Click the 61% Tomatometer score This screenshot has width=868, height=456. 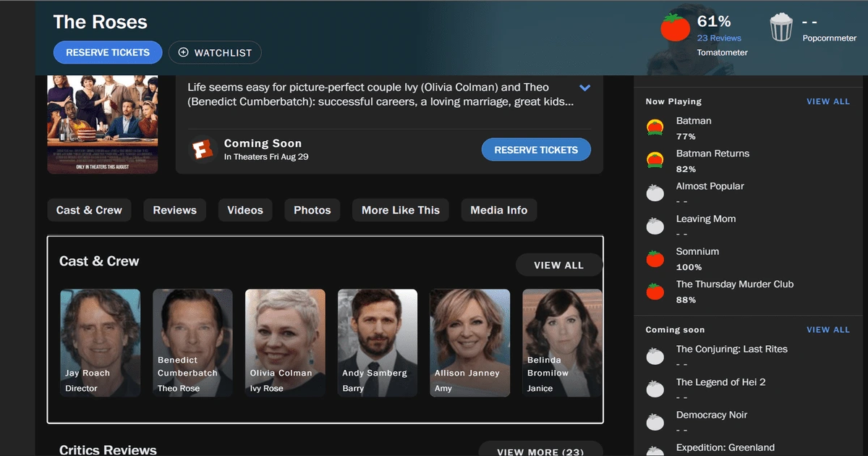[x=714, y=22]
